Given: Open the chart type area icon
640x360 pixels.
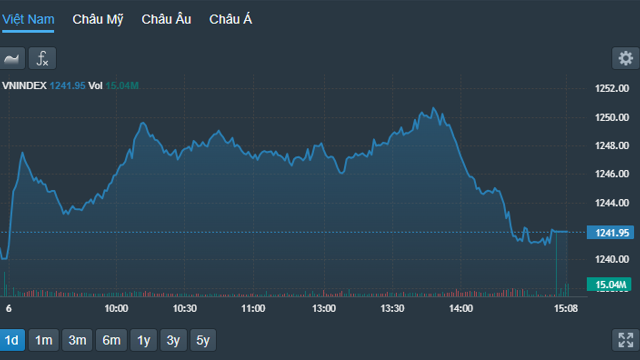Looking at the screenshot, I should click(x=12, y=58).
